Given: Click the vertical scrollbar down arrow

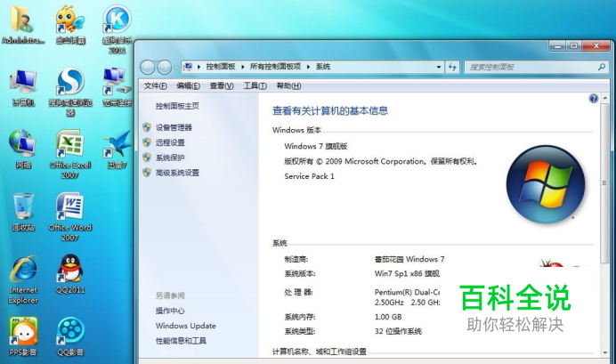Looking at the screenshot, I should click(x=605, y=352).
